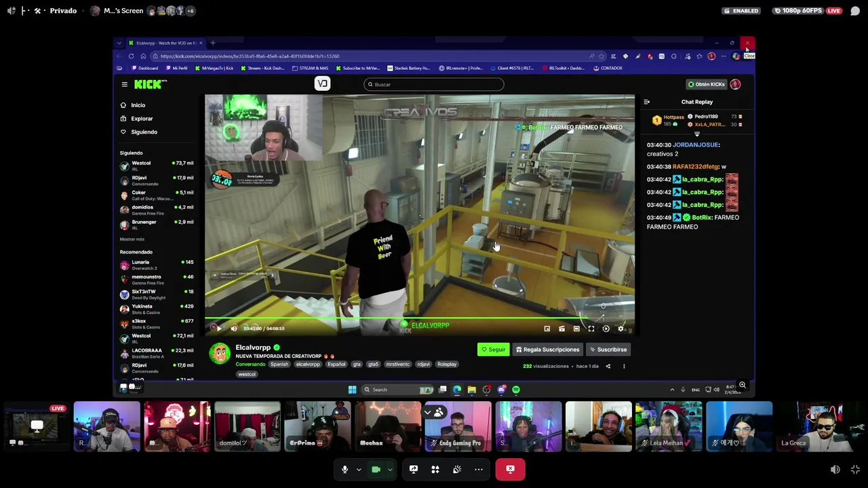Turn off the call camera
This screenshot has width=868, height=488.
tap(376, 469)
